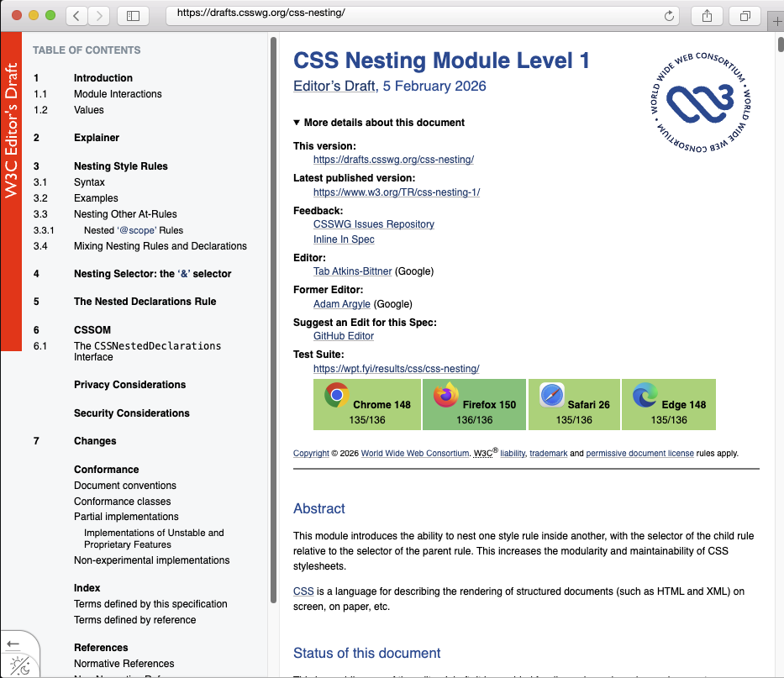This screenshot has width=784, height=678.
Task: Jump to Examples section
Action: pyautogui.click(x=96, y=198)
